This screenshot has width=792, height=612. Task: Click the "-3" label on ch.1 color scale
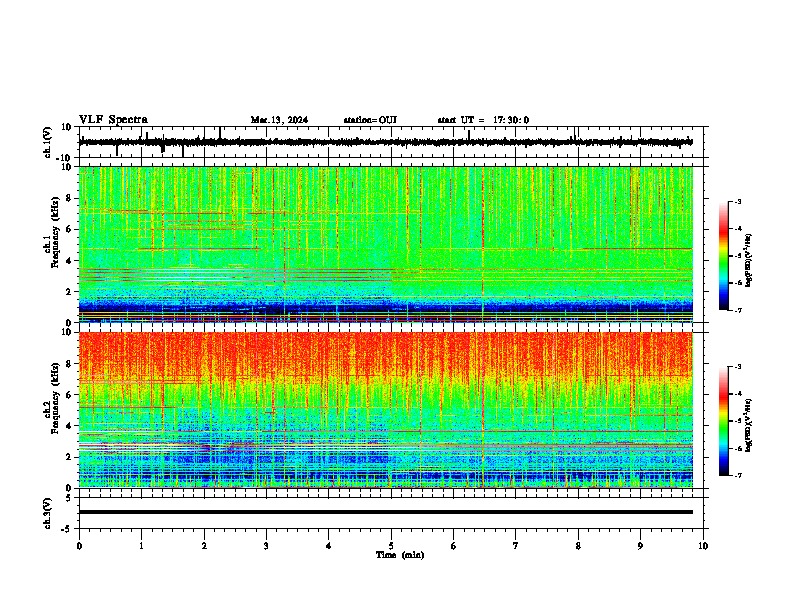click(738, 201)
